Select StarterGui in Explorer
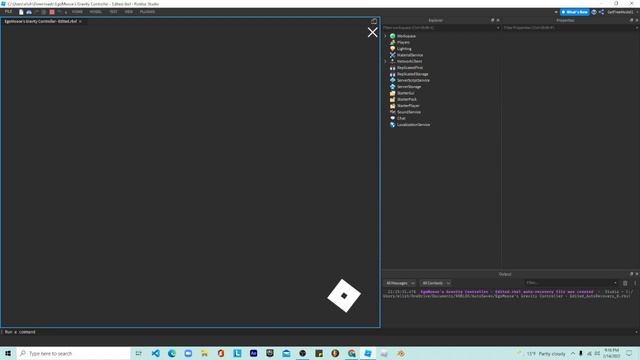This screenshot has height=360, width=640. pos(405,93)
